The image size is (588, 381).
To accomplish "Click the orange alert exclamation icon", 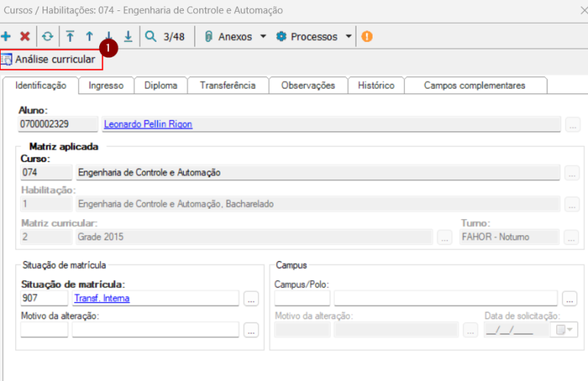I will [x=367, y=37].
